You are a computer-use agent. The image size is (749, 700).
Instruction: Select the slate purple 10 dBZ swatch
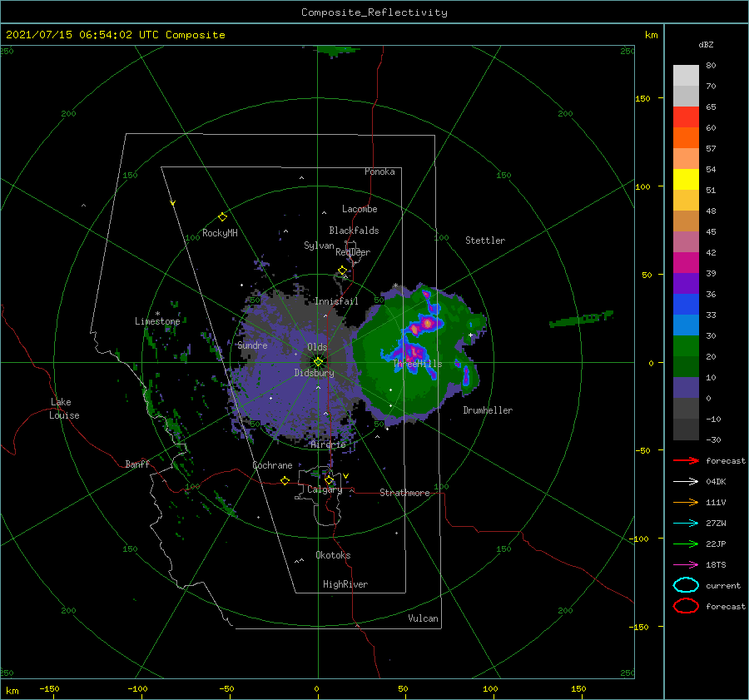[686, 387]
